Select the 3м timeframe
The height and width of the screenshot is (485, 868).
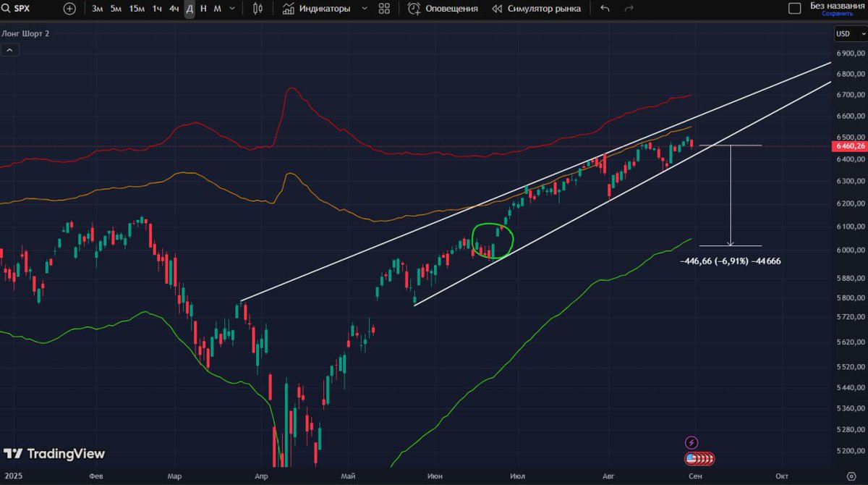tap(97, 9)
